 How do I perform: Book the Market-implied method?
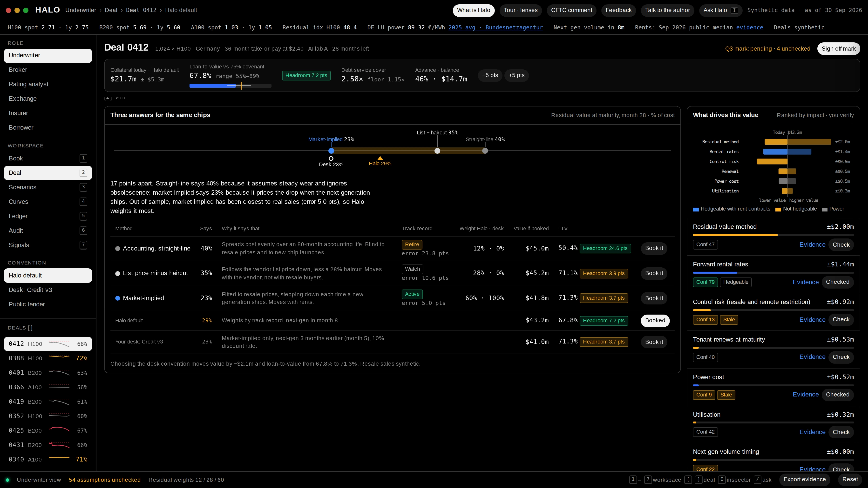(654, 298)
